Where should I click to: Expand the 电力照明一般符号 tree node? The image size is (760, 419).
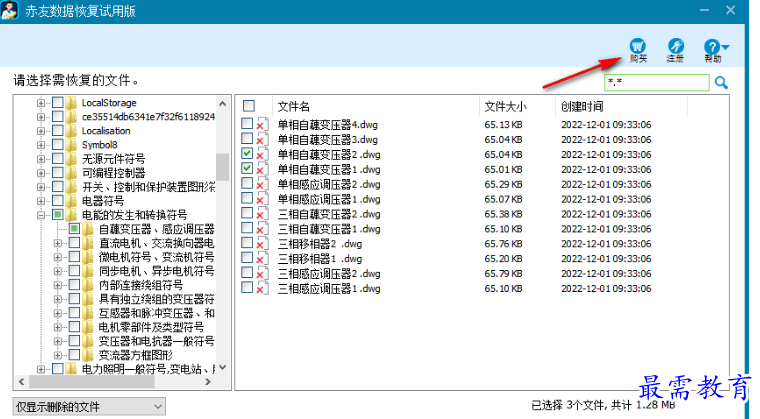click(41, 369)
